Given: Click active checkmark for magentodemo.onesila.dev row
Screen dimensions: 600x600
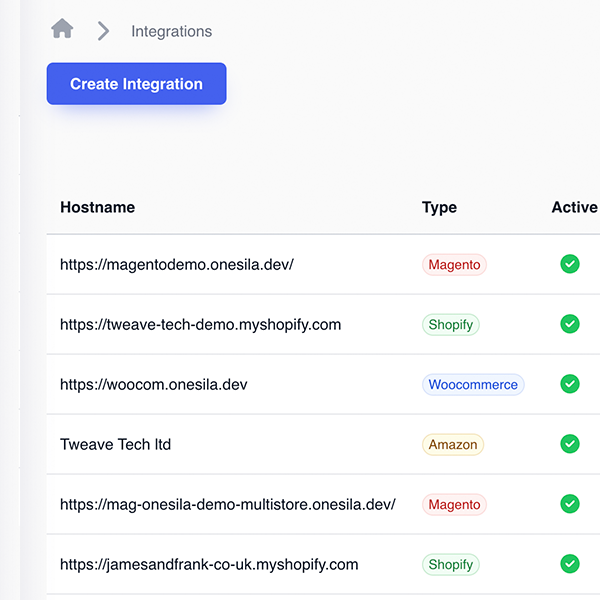Looking at the screenshot, I should [570, 264].
